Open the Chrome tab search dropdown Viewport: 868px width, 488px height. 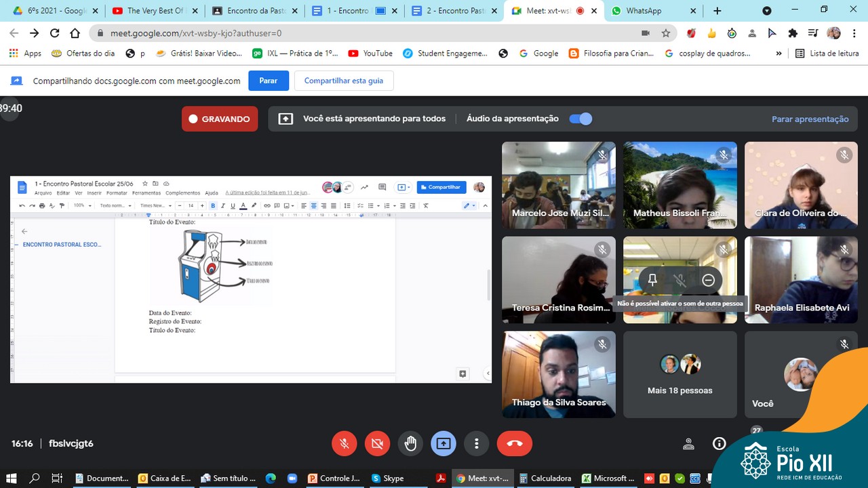(x=767, y=11)
